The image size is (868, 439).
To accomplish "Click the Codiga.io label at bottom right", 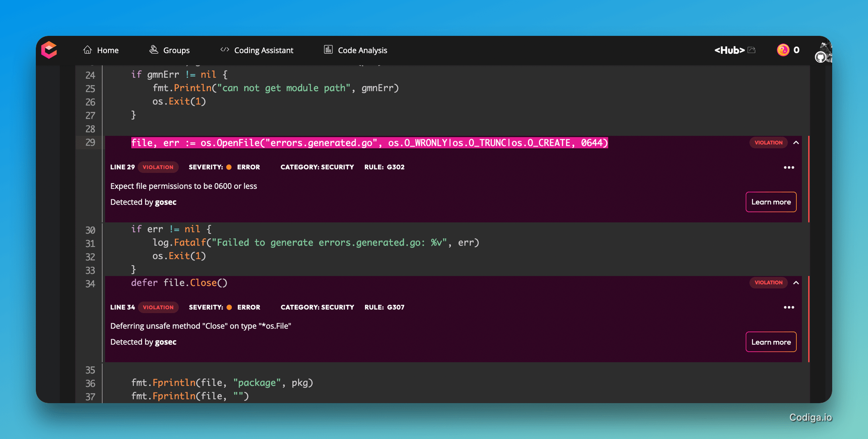I will 810,417.
